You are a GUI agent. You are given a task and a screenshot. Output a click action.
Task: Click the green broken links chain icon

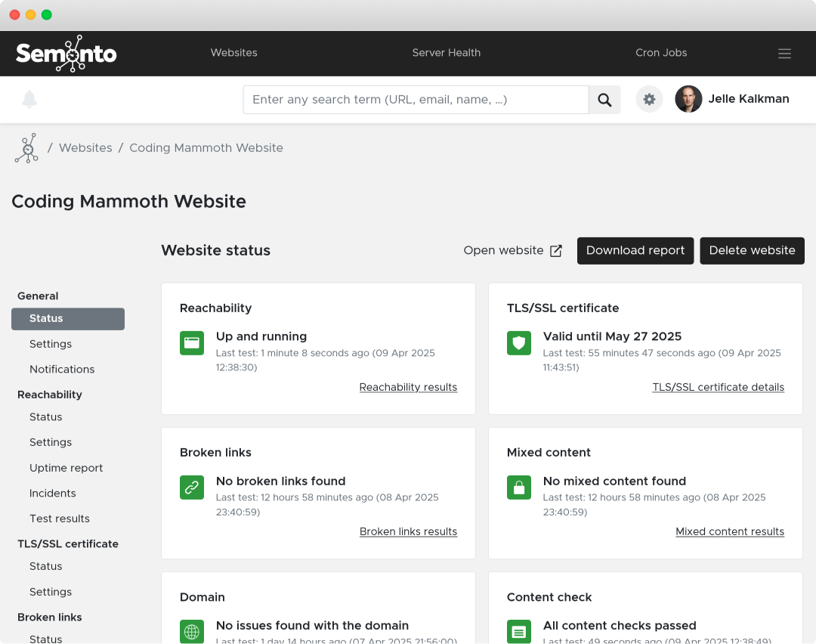pos(192,488)
